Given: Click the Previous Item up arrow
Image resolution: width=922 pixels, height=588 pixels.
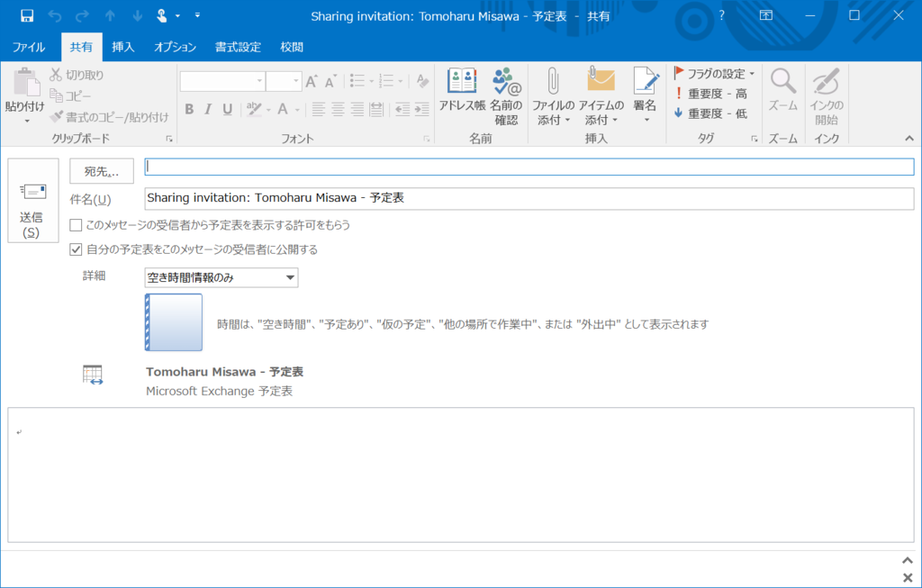Looking at the screenshot, I should tap(110, 16).
